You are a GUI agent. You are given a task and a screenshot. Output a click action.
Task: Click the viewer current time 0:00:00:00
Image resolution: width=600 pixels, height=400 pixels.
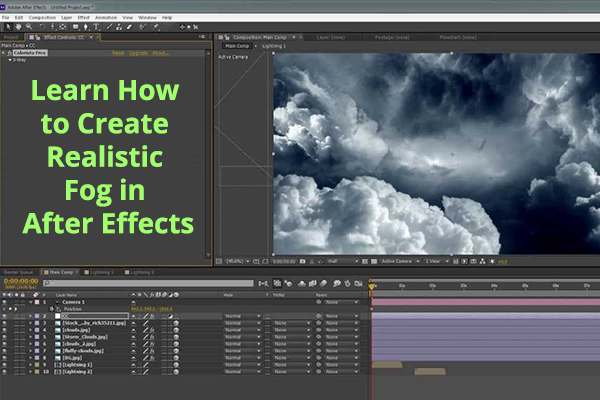[284, 261]
